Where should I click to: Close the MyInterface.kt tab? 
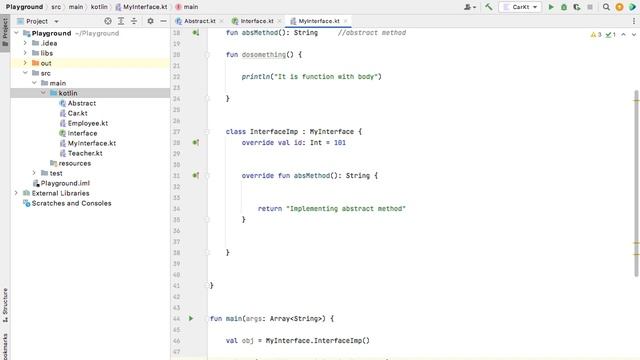click(346, 21)
